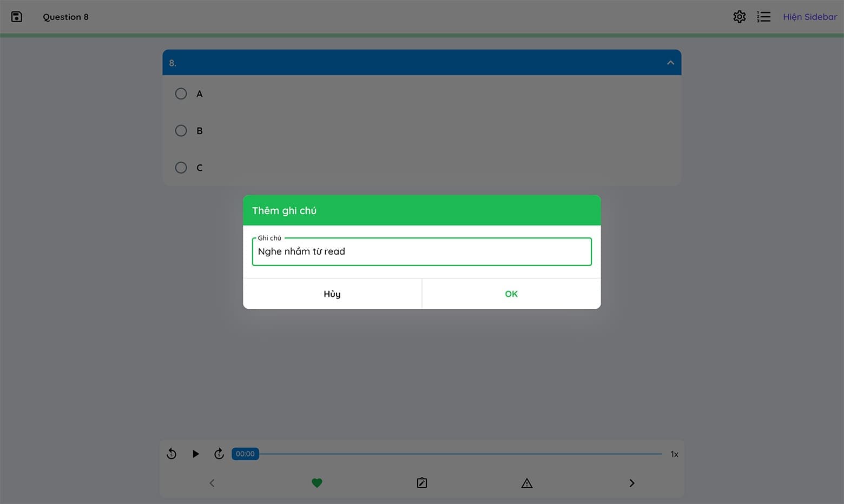Click the rewind audio icon

click(x=172, y=454)
